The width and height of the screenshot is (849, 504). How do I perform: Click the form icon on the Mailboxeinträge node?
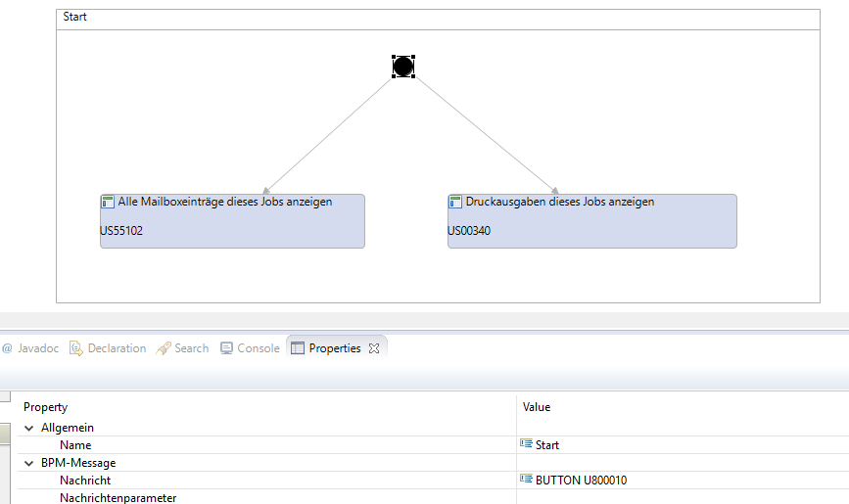(107, 202)
